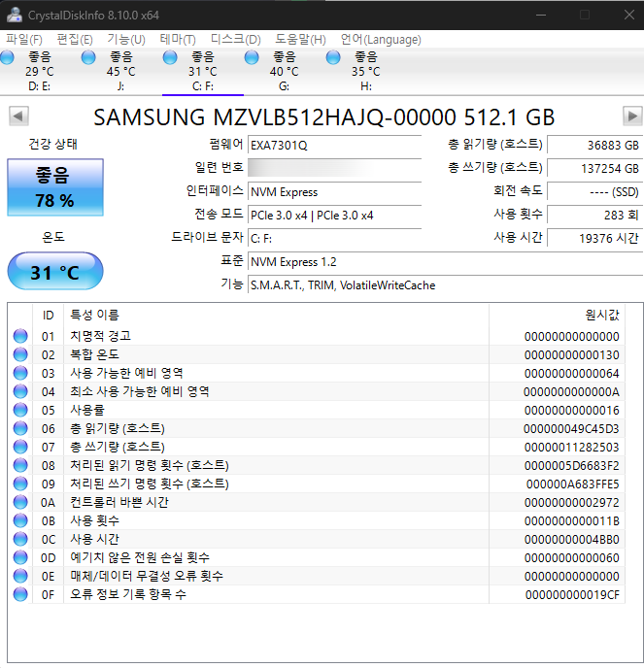Click the interface field NVM Express
This screenshot has width=644, height=668.
[x=334, y=191]
